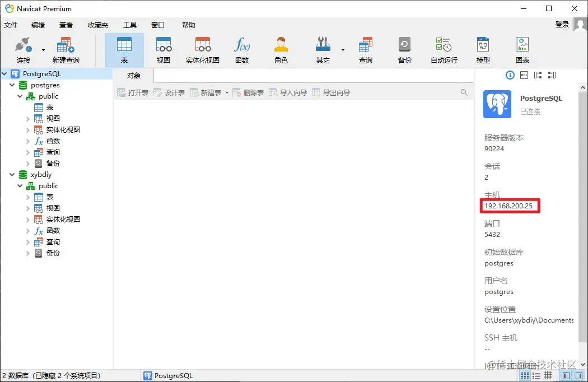Click the 新建表 button
Viewport: 588px width, 382px height.
(206, 92)
